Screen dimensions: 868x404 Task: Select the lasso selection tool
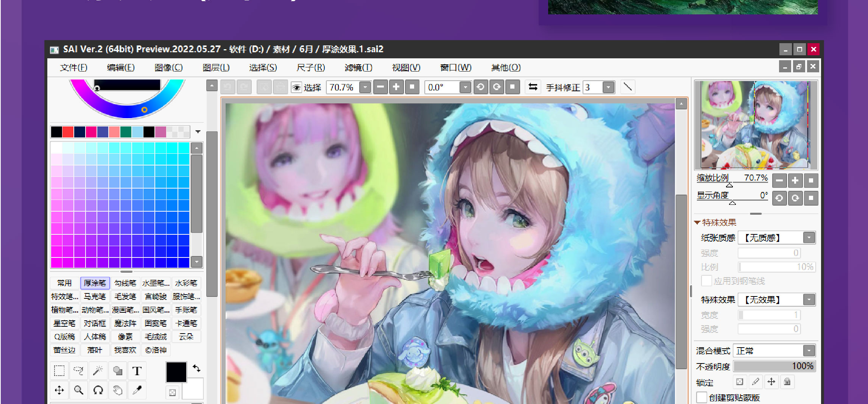coord(79,371)
